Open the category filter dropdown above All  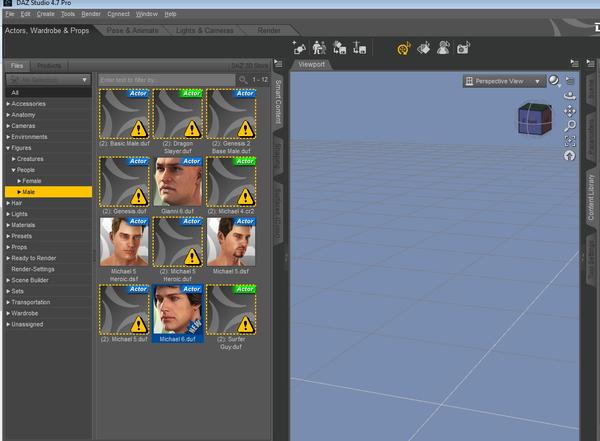48,80
